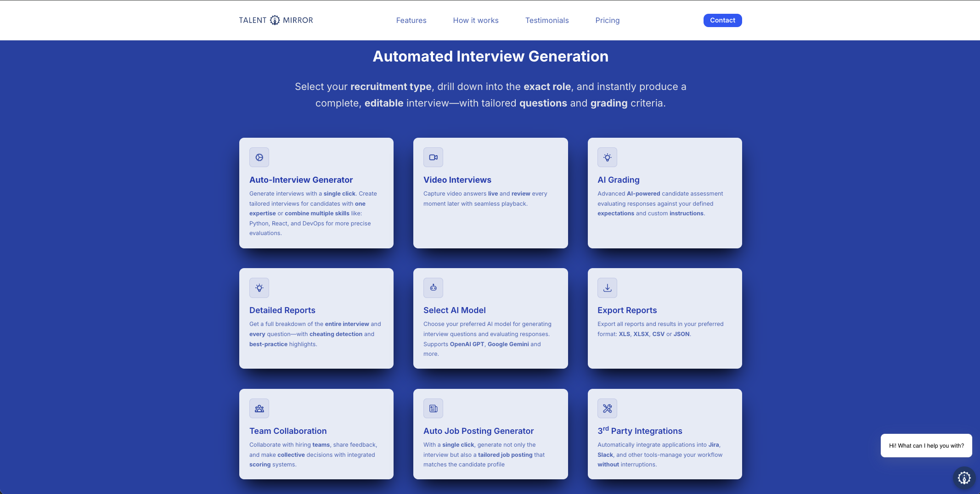
Task: Open the Pricing page
Action: coord(607,20)
